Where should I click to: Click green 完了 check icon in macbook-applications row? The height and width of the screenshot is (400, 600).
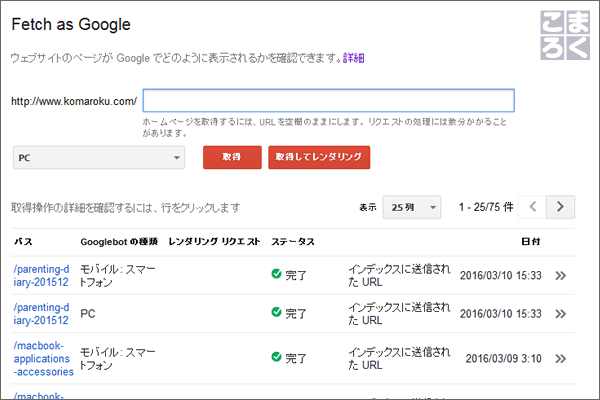[276, 357]
